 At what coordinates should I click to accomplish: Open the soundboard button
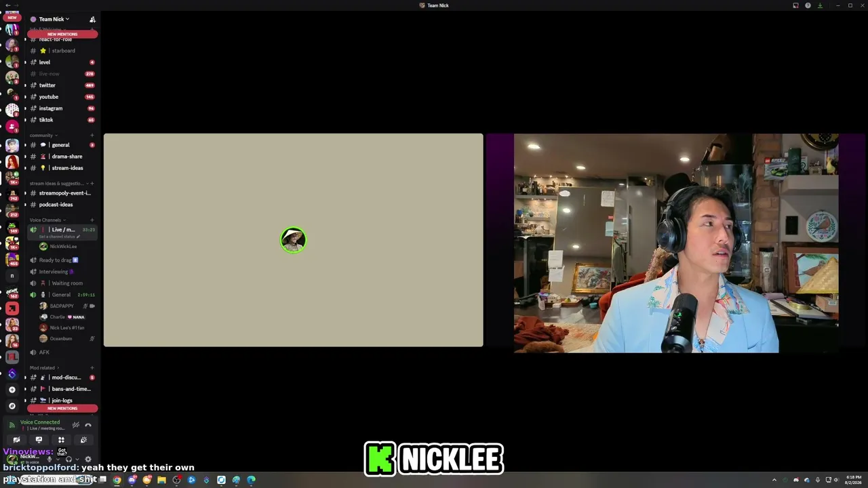pos(83,440)
